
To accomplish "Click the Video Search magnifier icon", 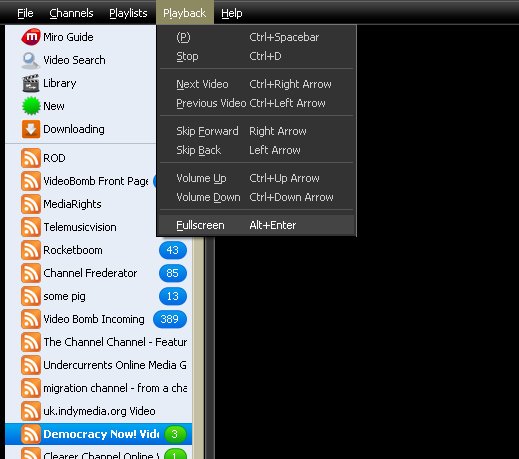I will point(31,60).
